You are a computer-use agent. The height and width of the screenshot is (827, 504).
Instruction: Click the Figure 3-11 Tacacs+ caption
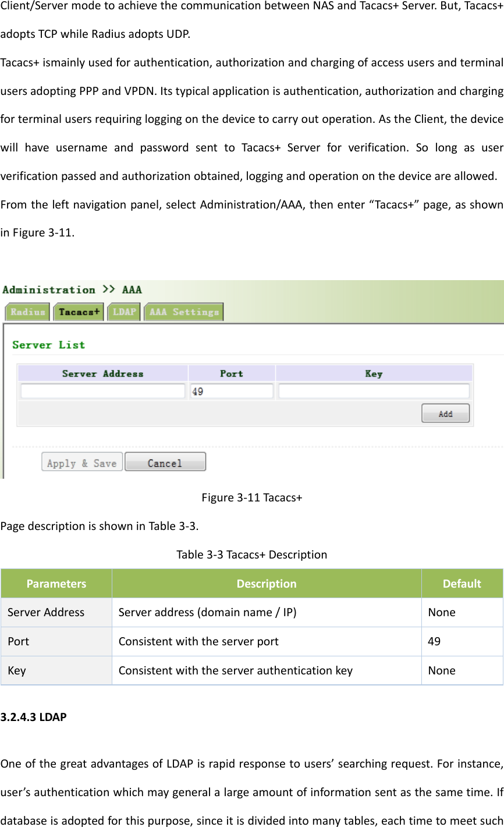252,497
